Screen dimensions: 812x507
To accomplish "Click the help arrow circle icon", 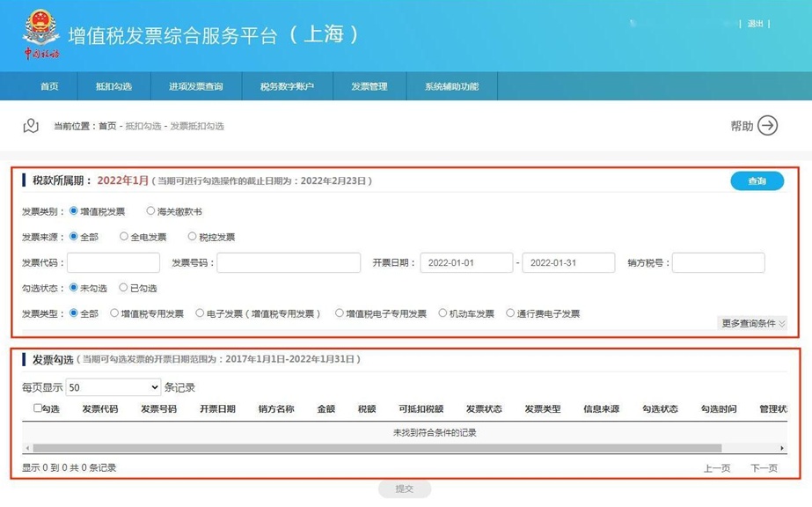I will coord(768,126).
